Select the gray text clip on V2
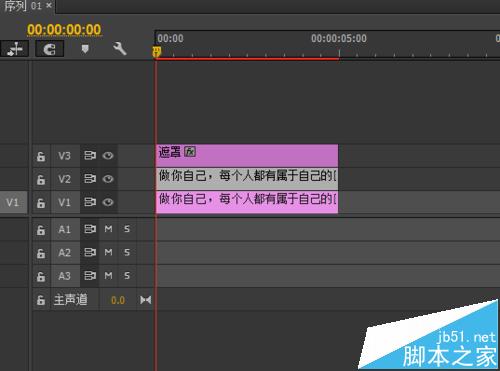 (247, 179)
